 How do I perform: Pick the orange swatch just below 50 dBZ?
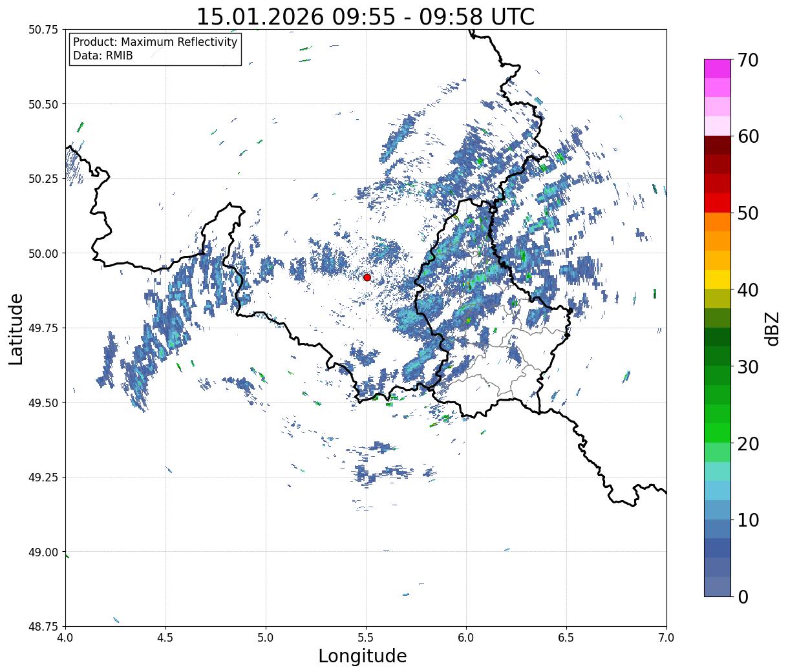tap(718, 222)
